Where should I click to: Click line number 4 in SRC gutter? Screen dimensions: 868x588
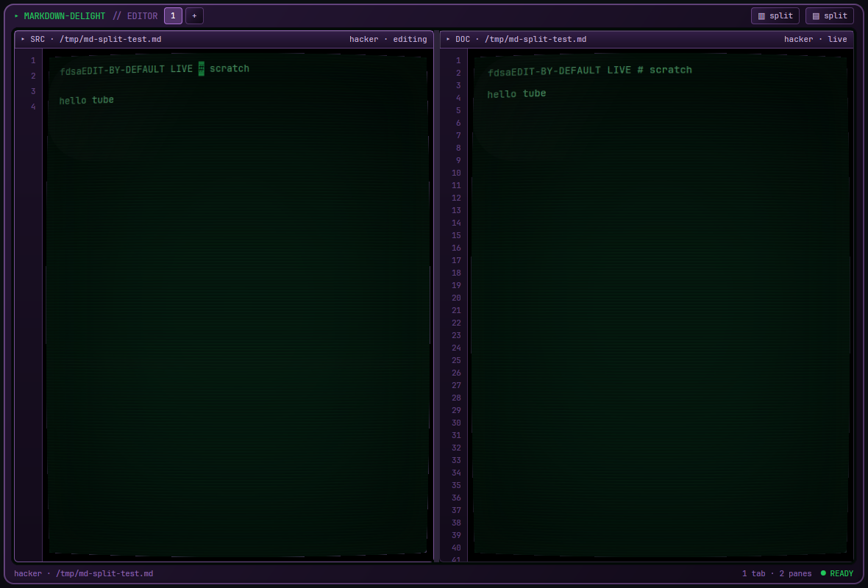(x=33, y=107)
